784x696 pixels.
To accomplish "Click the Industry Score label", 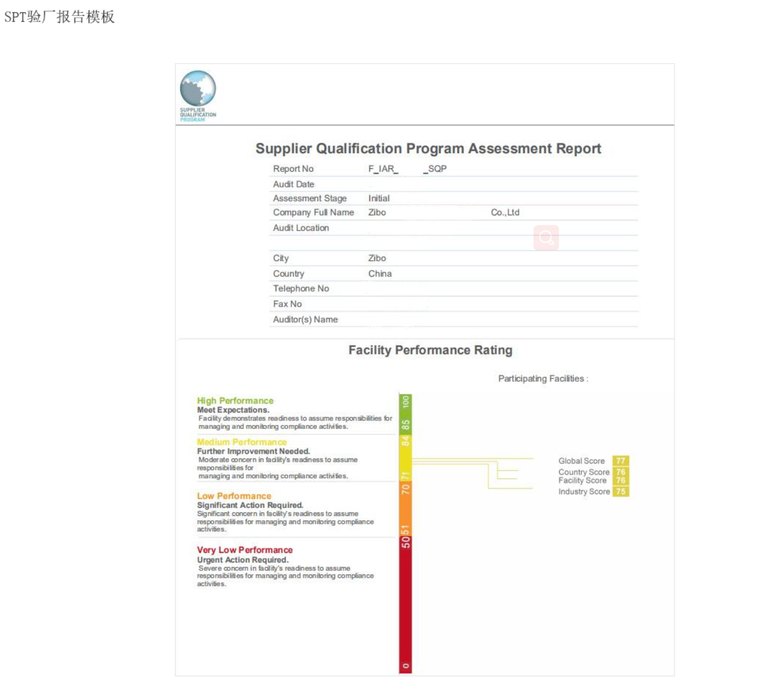I will [x=584, y=491].
